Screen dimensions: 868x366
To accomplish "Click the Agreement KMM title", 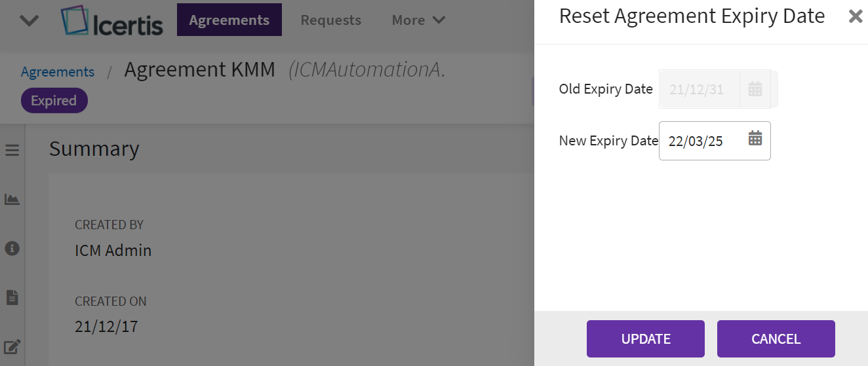I will pos(199,69).
